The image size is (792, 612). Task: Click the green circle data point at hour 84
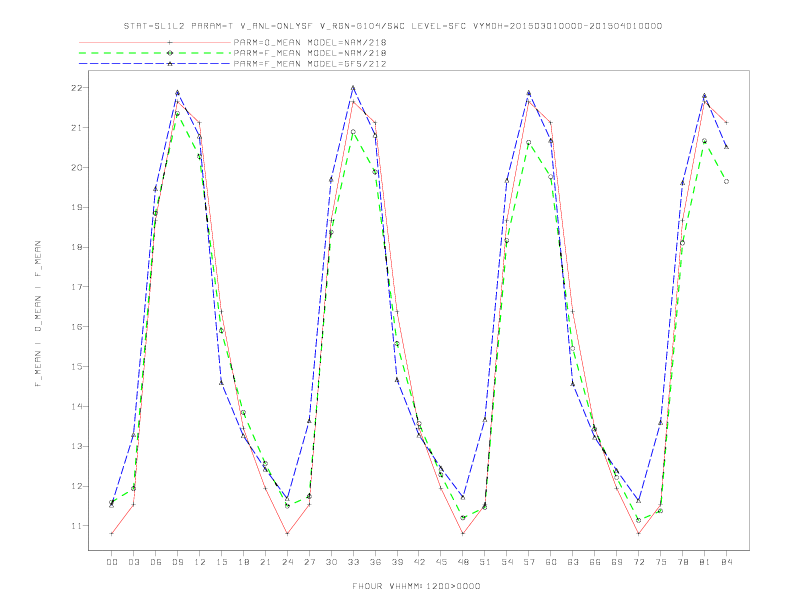coord(726,181)
